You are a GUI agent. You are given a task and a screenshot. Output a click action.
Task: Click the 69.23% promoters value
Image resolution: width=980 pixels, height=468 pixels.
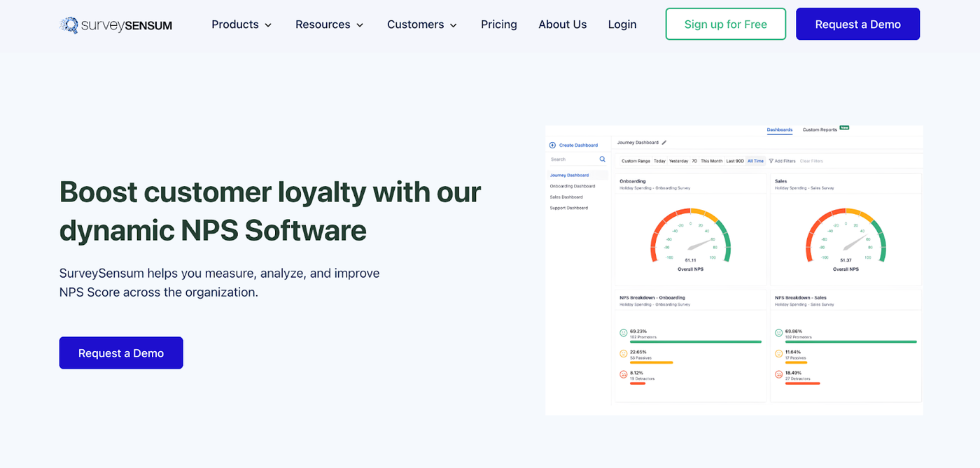point(638,331)
